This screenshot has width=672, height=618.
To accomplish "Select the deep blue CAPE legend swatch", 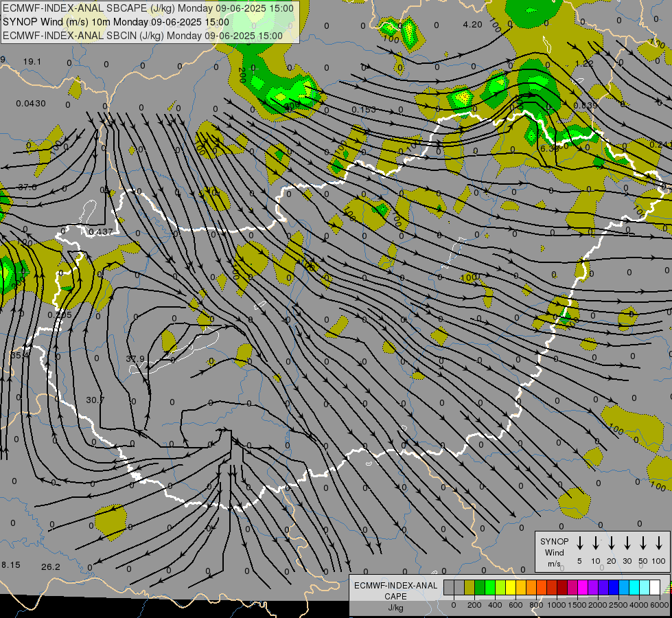I will [613, 588].
